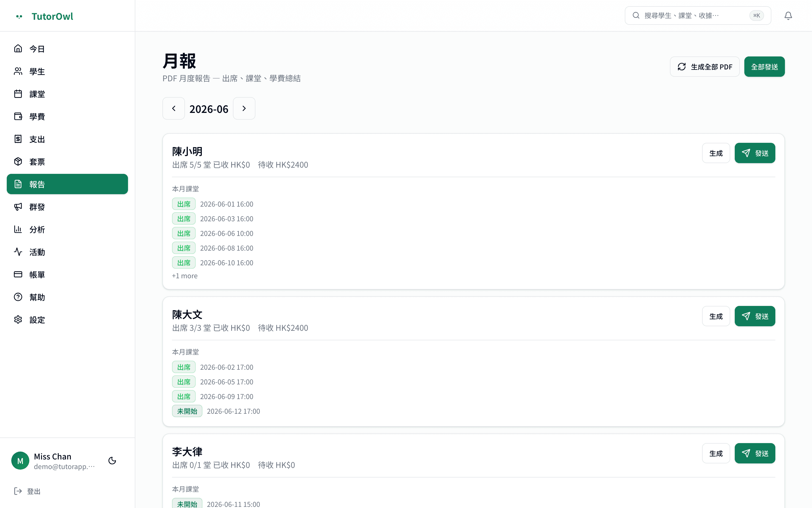Go to next month with right chevron
Image resolution: width=812 pixels, height=508 pixels.
[244, 109]
